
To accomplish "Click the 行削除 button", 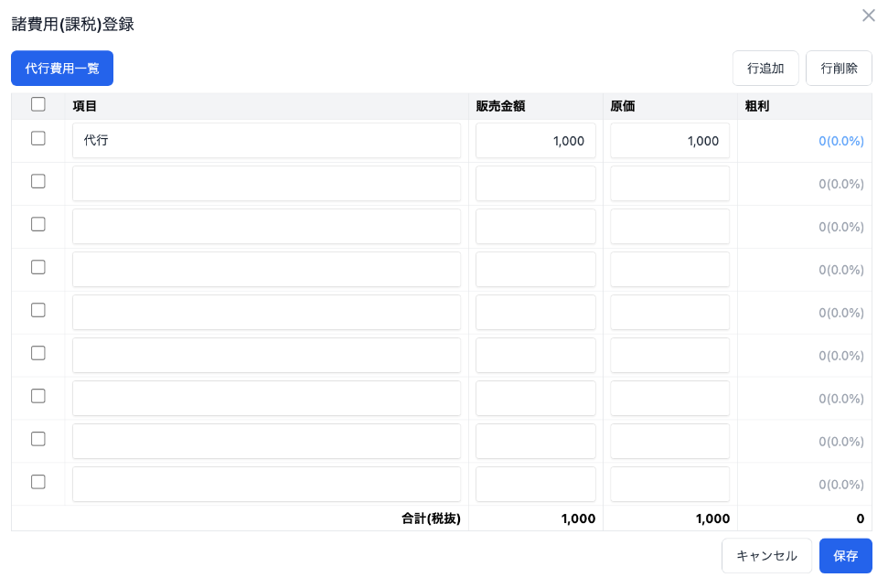I will pos(839,69).
